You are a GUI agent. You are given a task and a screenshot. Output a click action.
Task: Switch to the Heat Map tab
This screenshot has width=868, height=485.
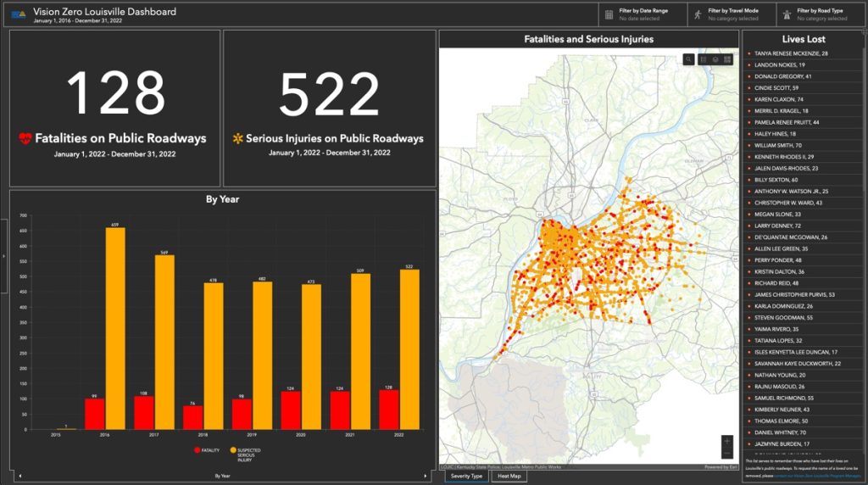[510, 477]
